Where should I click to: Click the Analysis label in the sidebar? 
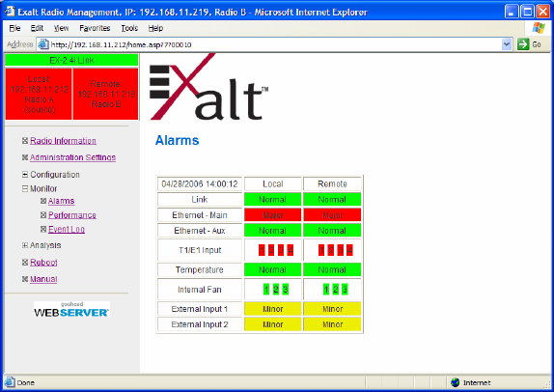[45, 245]
